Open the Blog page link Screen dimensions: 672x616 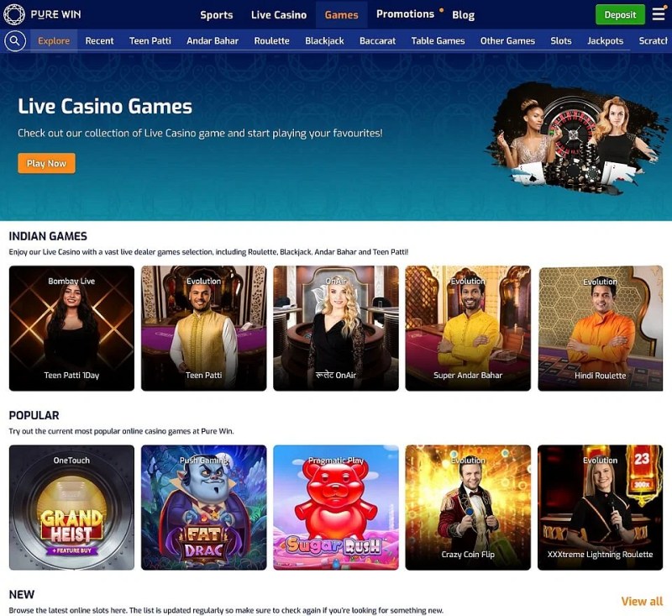(463, 15)
